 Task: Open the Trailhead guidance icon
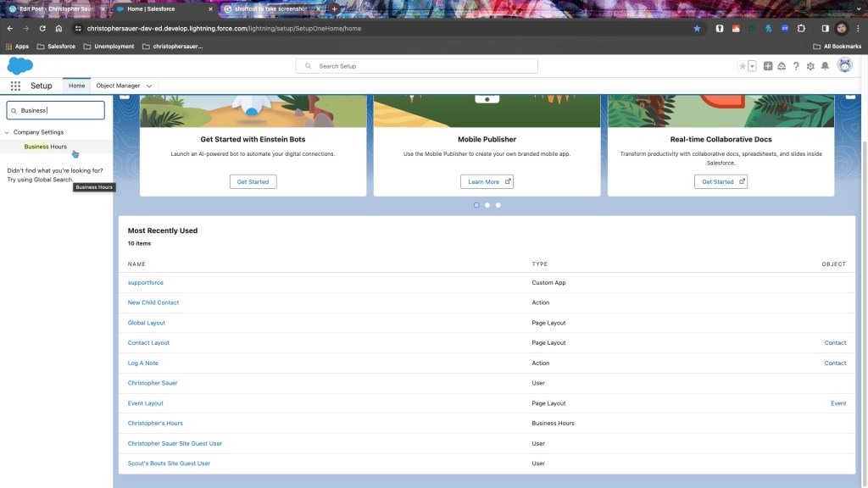coord(782,66)
